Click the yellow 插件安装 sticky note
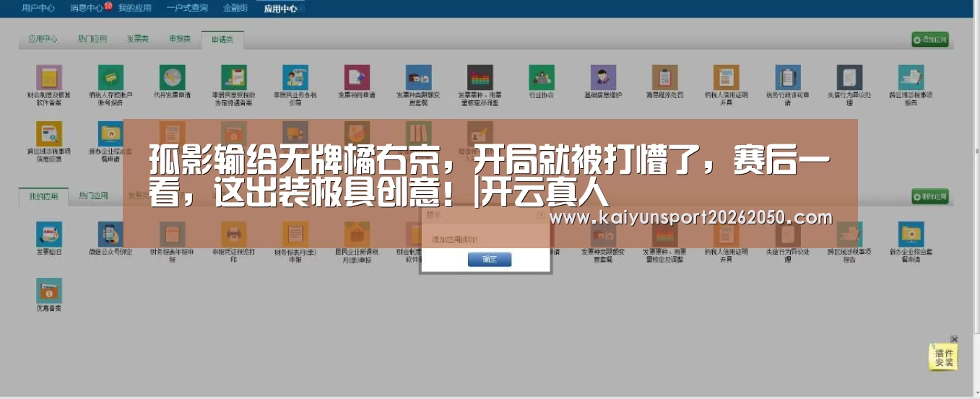980x399 pixels. [x=943, y=356]
